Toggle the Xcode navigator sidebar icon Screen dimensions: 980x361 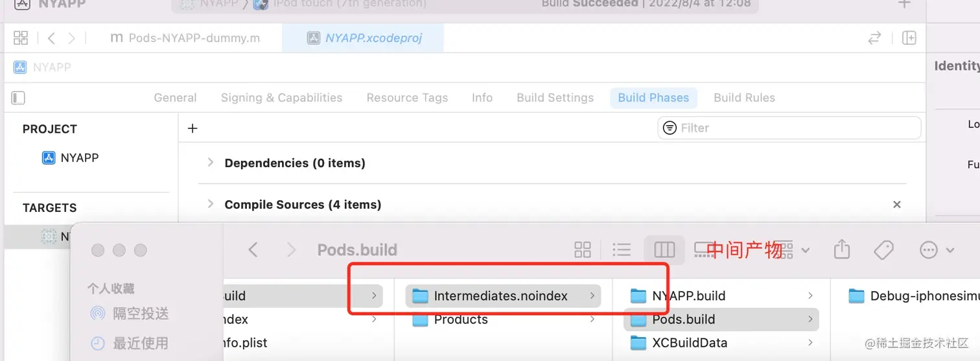[x=18, y=98]
